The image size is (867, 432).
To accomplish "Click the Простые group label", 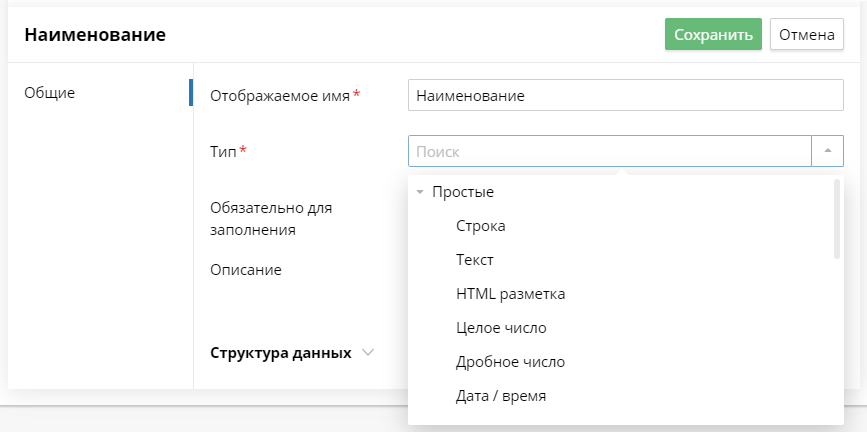I will [463, 192].
